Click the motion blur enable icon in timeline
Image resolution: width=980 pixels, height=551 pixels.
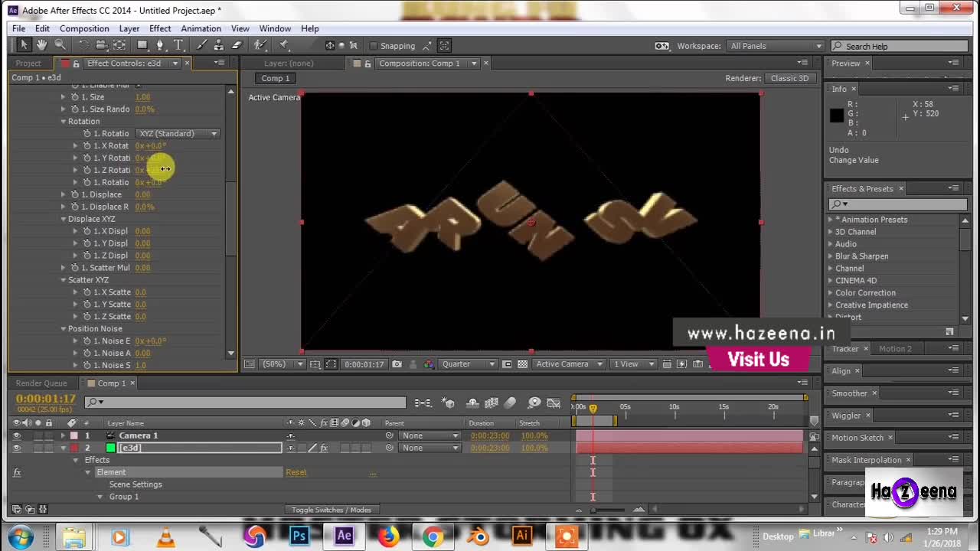(511, 403)
